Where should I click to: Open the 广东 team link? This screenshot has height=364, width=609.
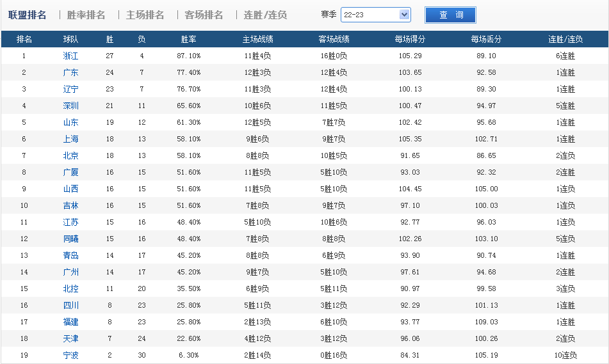(x=70, y=72)
